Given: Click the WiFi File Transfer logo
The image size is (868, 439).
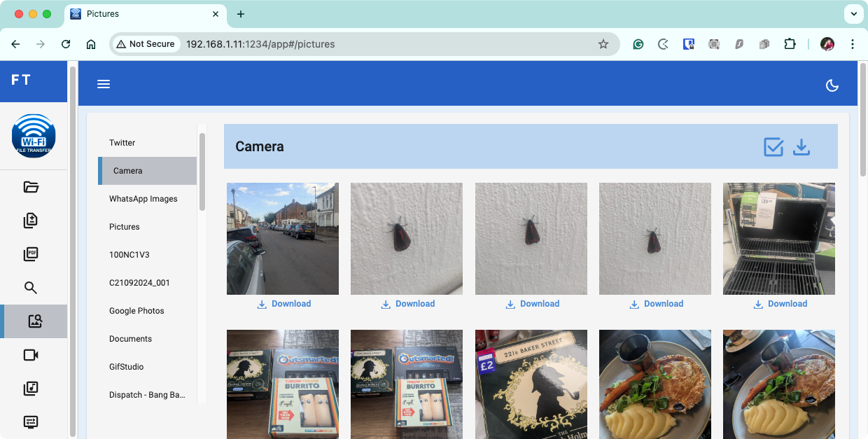Looking at the screenshot, I should tap(33, 136).
